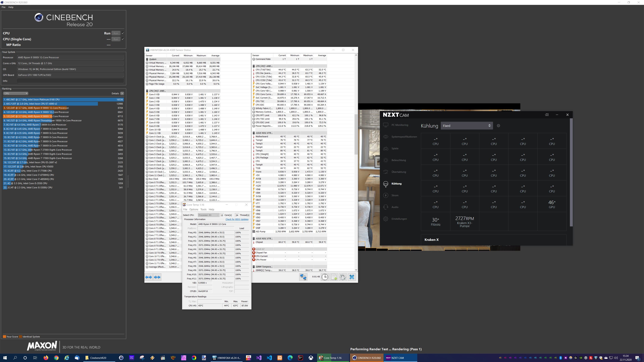
Task: Click NZXT CAM vertical scrollbar
Action: pos(571,172)
